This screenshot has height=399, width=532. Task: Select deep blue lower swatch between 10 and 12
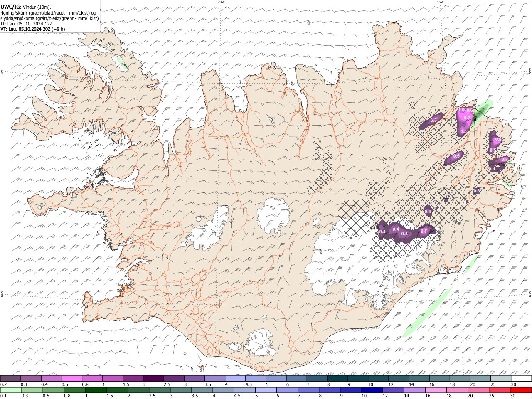coord(372,390)
